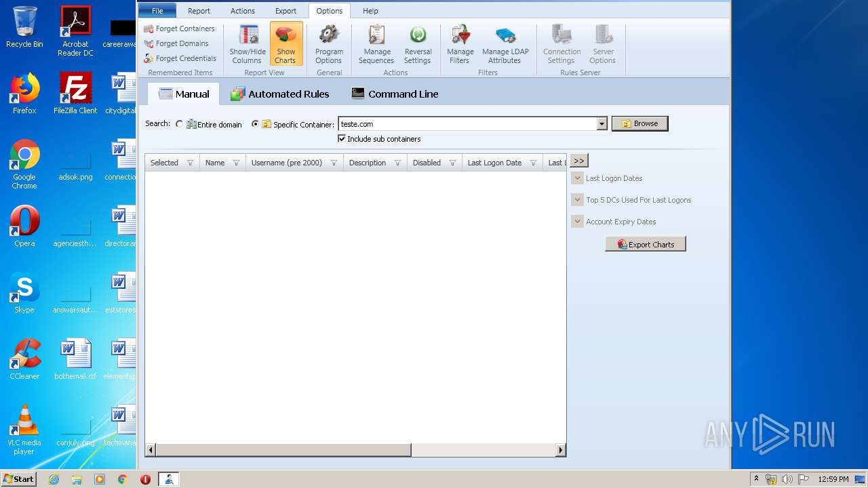Screen dimensions: 868x488
Task: Click Forget Containers in Remembered Items
Action: coord(179,28)
